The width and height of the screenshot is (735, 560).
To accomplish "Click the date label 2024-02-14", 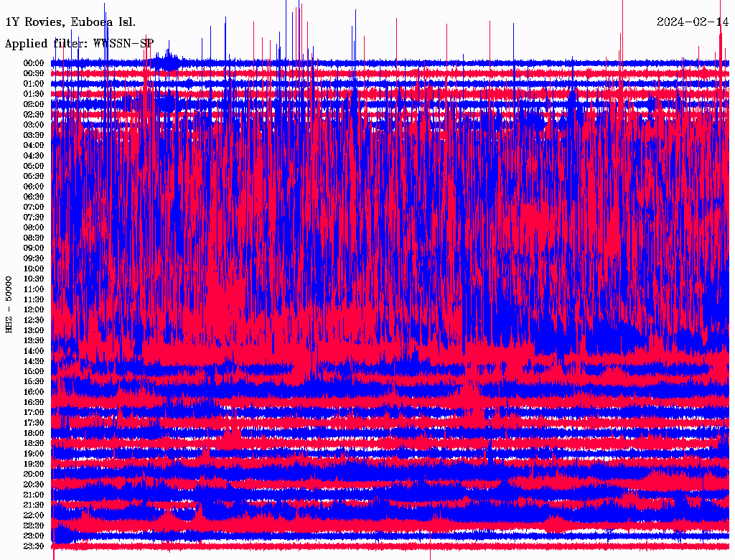I will pos(693,22).
